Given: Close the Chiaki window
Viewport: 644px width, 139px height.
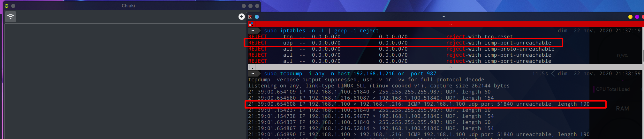Looking at the screenshot, I should tap(257, 6).
